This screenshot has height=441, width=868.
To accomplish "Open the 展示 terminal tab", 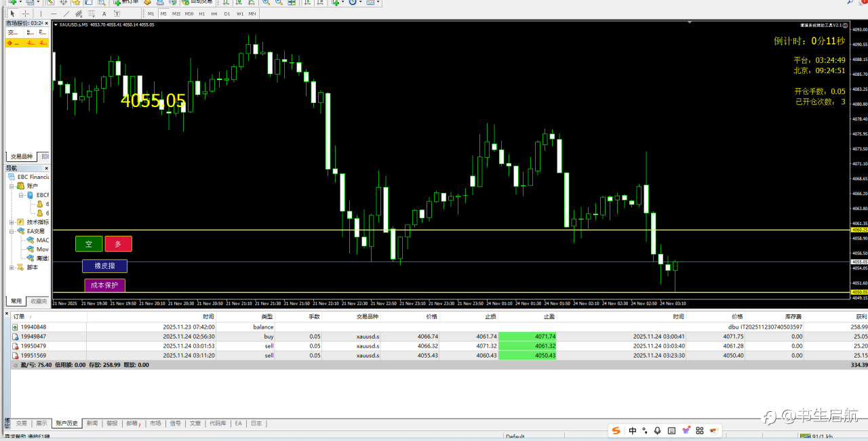I will click(x=41, y=423).
